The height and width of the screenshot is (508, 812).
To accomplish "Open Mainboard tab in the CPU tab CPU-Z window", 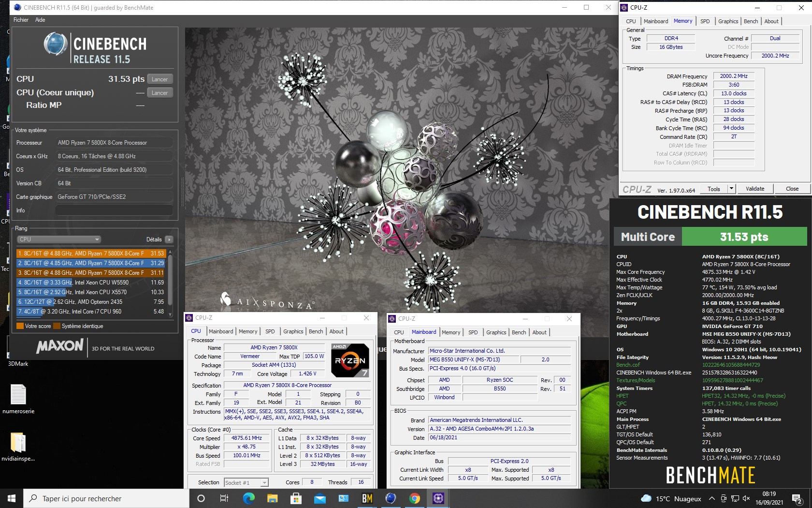I will (221, 331).
